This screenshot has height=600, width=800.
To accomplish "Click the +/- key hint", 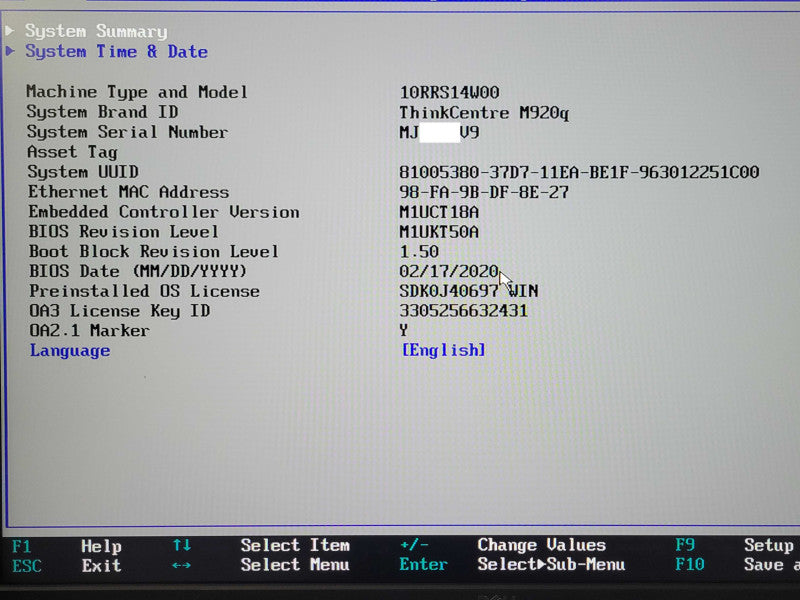I will (414, 545).
